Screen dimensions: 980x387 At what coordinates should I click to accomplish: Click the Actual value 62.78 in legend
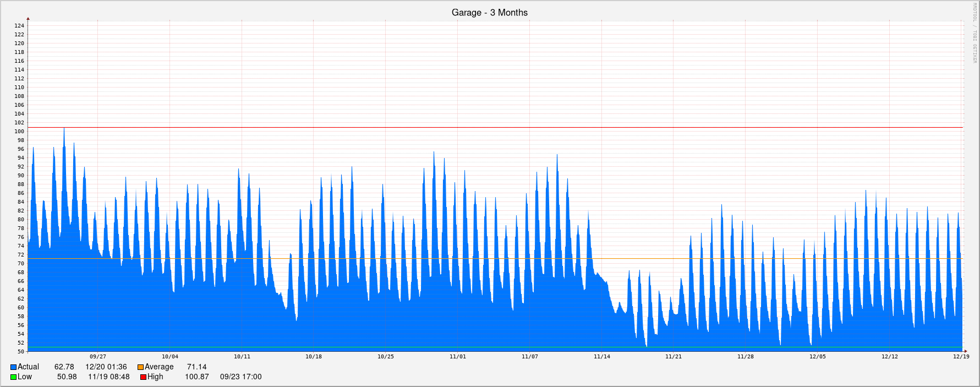pyautogui.click(x=64, y=367)
